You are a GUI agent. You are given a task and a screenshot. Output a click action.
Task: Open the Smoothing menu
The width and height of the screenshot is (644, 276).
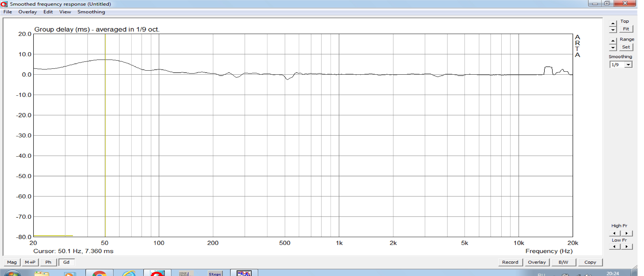(91, 12)
